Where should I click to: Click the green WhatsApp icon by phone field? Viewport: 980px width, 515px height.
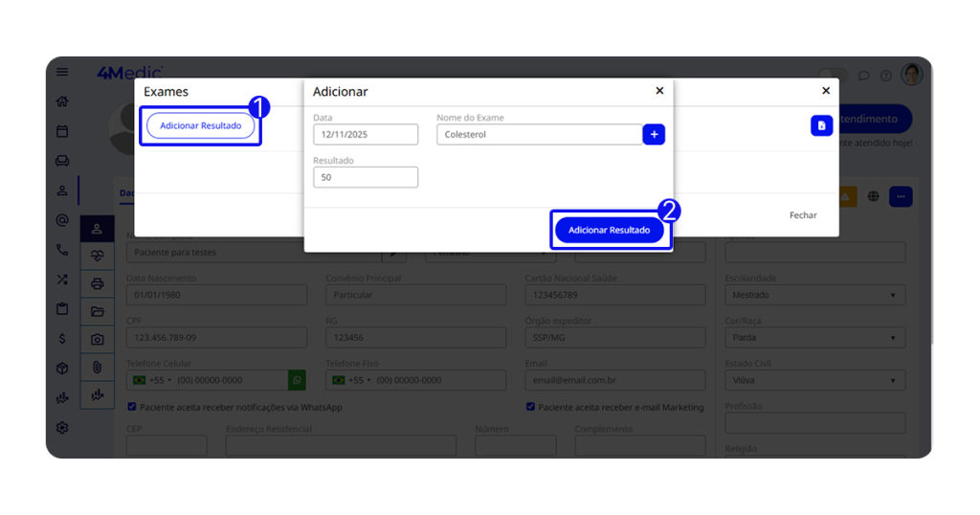[x=297, y=380]
